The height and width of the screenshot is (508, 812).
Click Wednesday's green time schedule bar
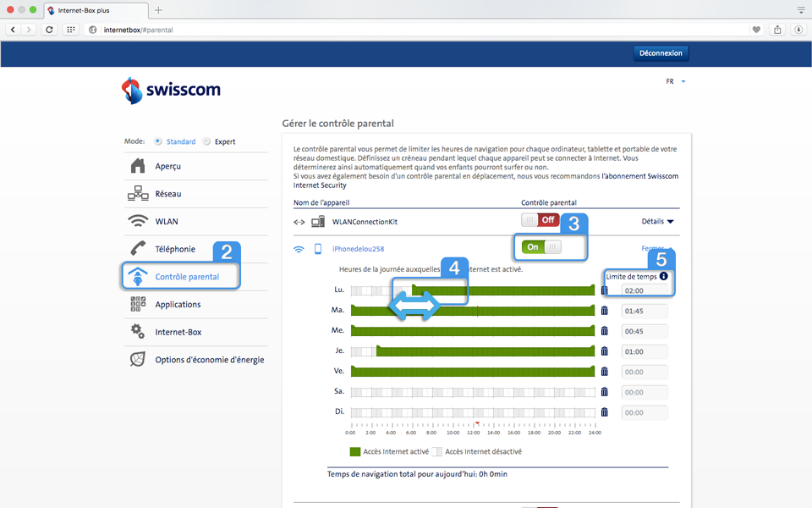(472, 331)
